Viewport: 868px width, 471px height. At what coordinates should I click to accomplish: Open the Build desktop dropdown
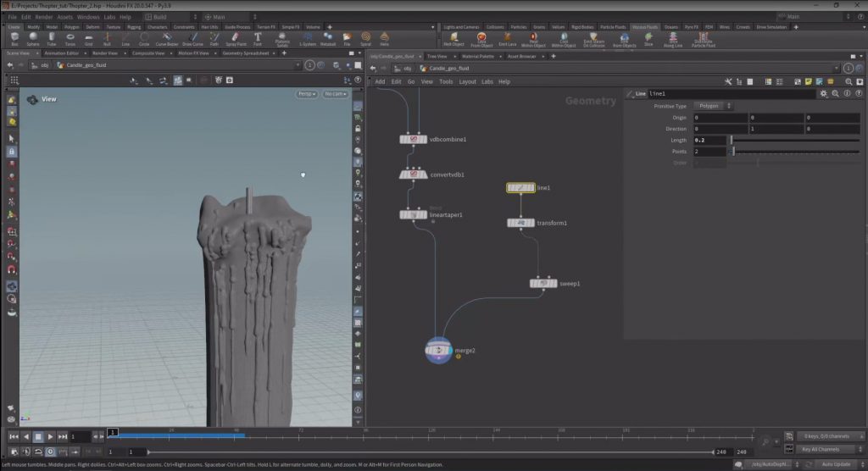(x=170, y=17)
